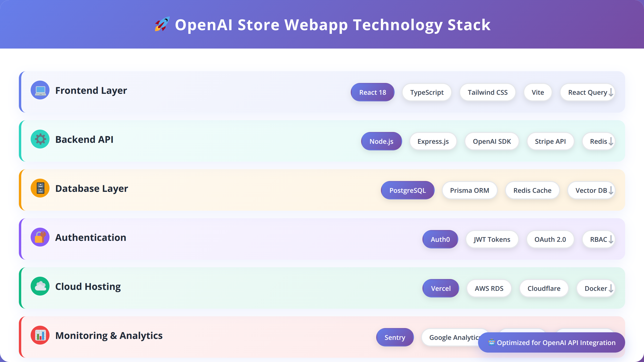
Task: Select the Sentry tag
Action: tap(395, 337)
